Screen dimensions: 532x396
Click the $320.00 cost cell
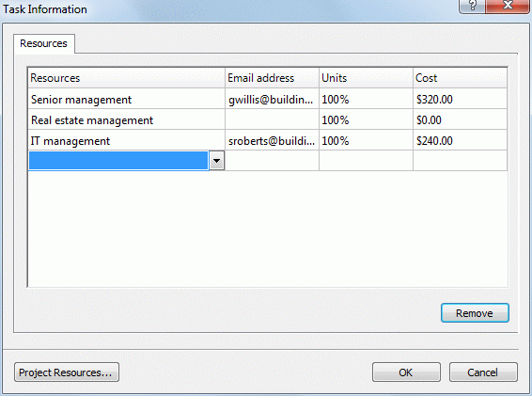click(460, 99)
